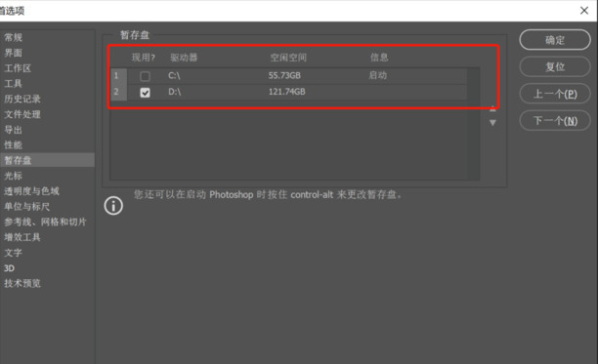Viewport: 598px width, 364px height.
Task: Uncheck the D:\ scratch disk checkbox
Action: pyautogui.click(x=145, y=93)
